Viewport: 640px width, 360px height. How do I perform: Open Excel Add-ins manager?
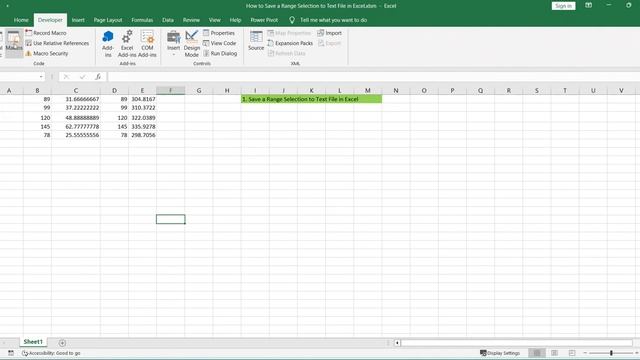click(x=127, y=43)
